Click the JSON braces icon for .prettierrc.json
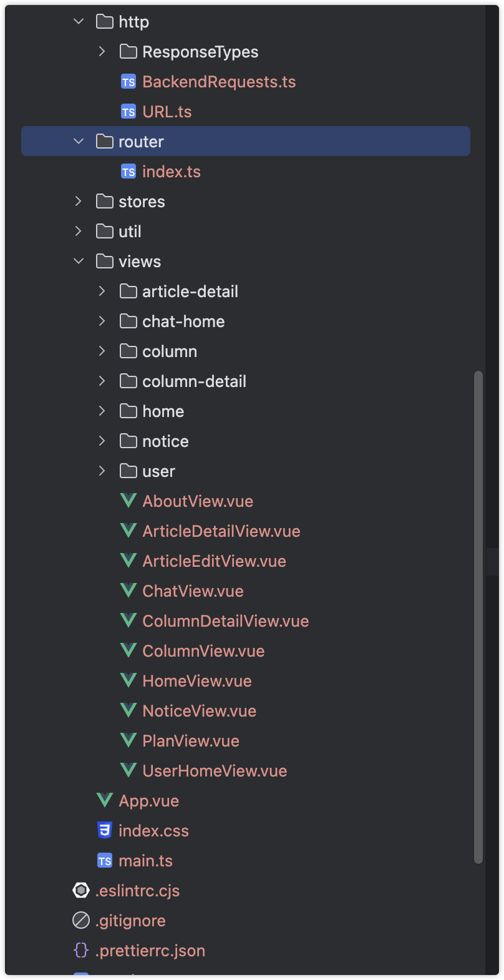 coord(81,951)
